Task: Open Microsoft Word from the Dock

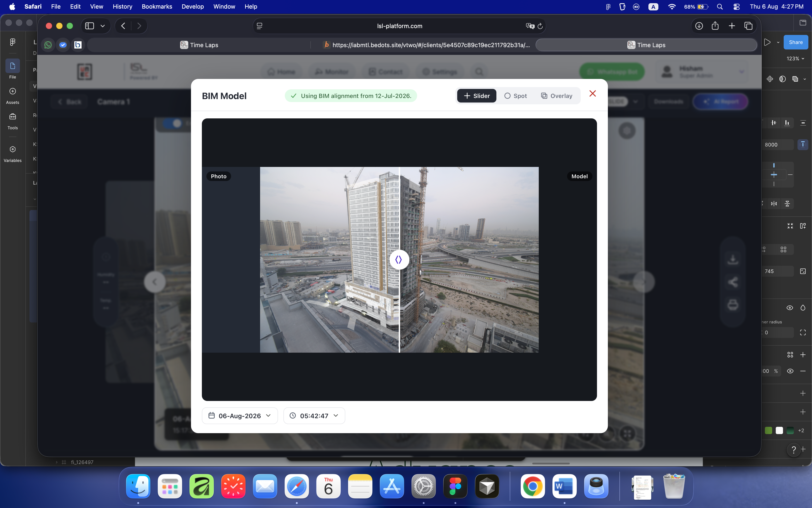Action: tap(564, 486)
